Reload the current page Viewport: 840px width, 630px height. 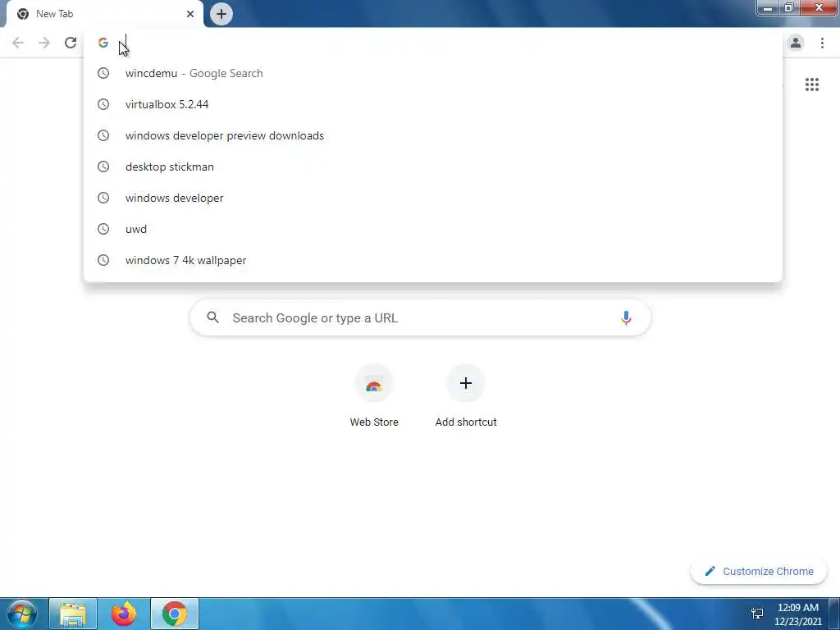point(71,43)
